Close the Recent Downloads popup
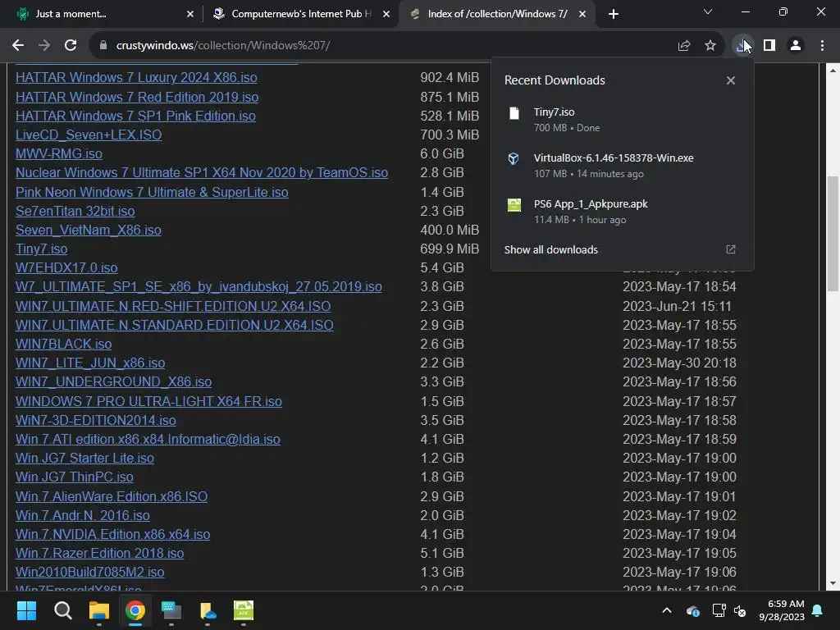Image resolution: width=840 pixels, height=630 pixels. point(731,80)
